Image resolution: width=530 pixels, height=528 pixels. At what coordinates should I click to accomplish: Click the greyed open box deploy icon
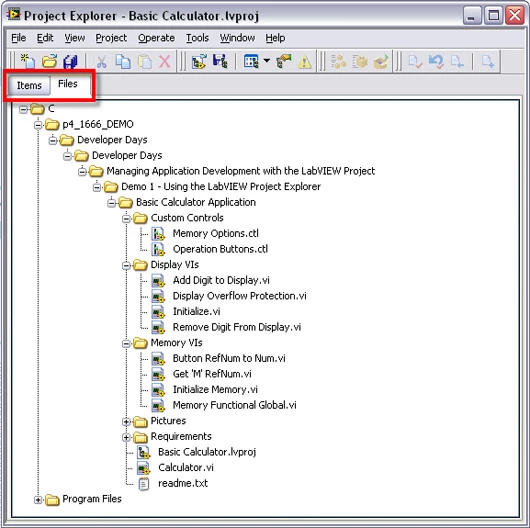pos(381,62)
